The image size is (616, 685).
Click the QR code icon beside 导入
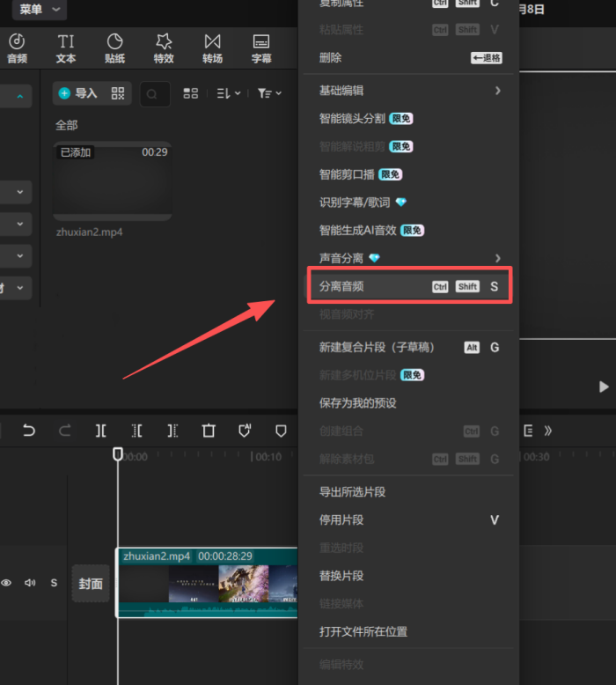(x=118, y=93)
